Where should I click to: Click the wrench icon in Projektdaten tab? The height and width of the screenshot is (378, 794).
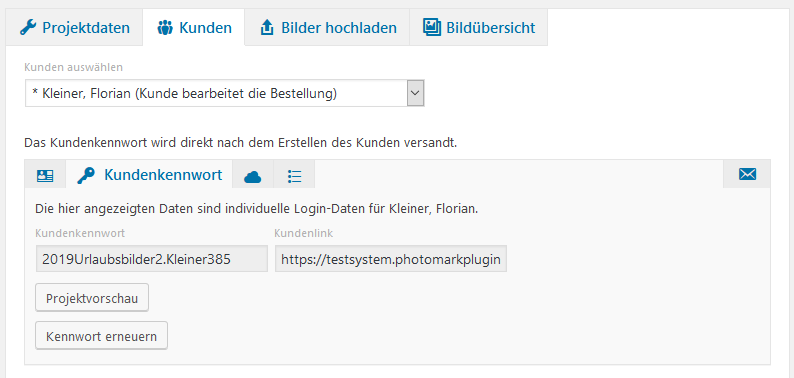point(28,27)
